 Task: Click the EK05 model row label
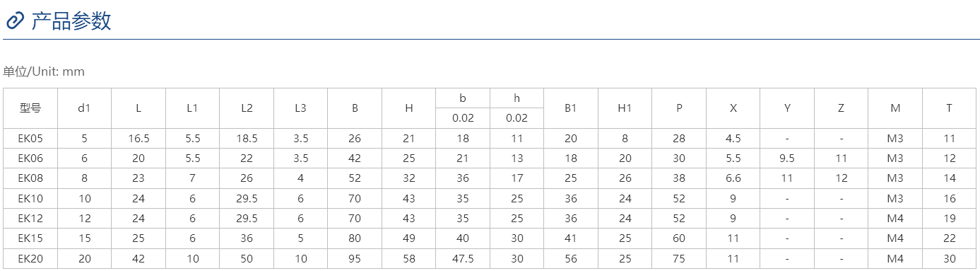(30, 139)
